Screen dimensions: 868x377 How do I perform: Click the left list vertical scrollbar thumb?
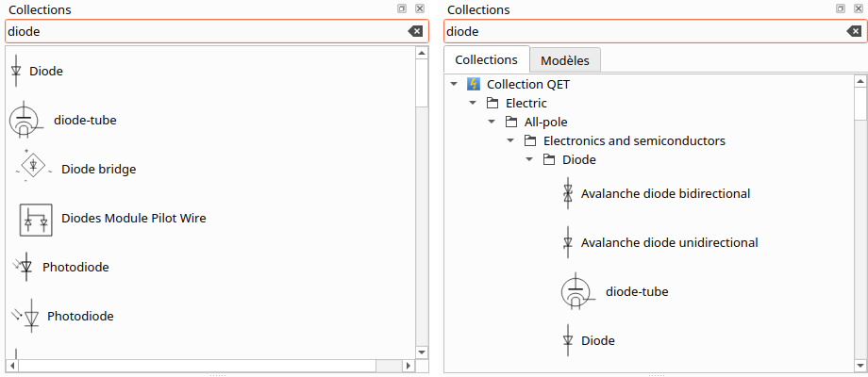coord(422,84)
